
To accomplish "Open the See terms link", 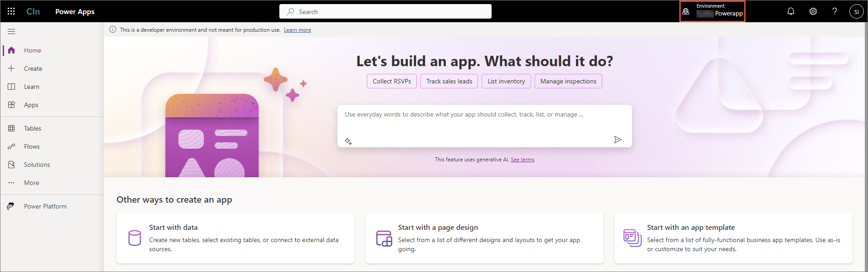I will coord(522,160).
